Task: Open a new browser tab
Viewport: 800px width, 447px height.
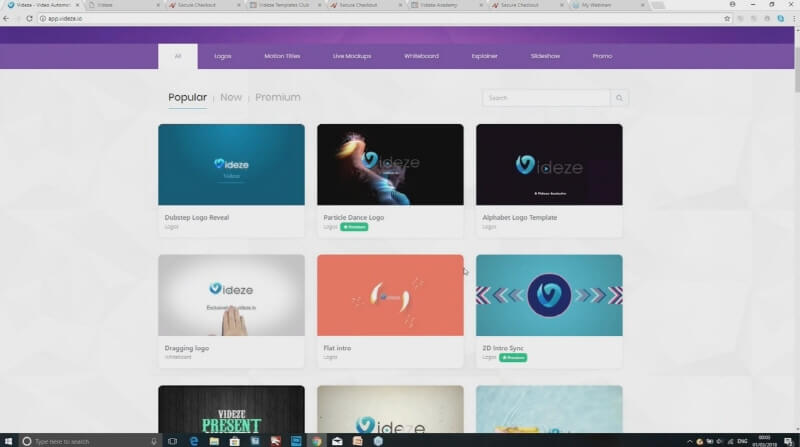Action: 658,5
